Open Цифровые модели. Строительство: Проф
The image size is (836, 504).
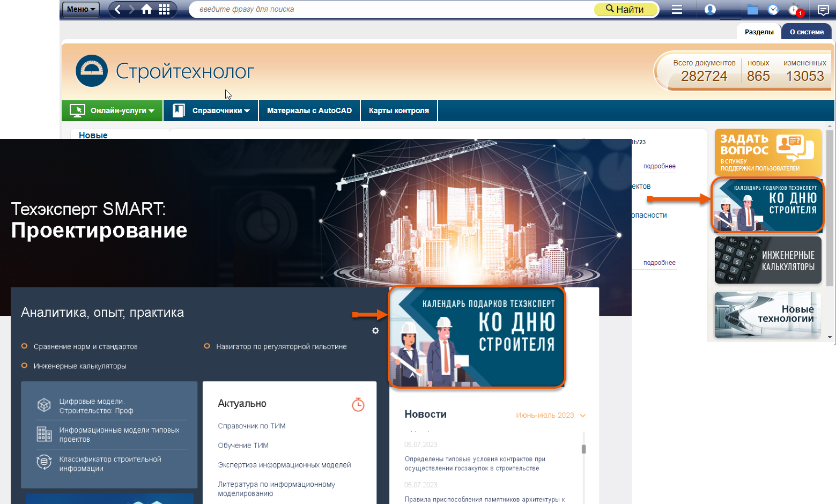[97, 406]
